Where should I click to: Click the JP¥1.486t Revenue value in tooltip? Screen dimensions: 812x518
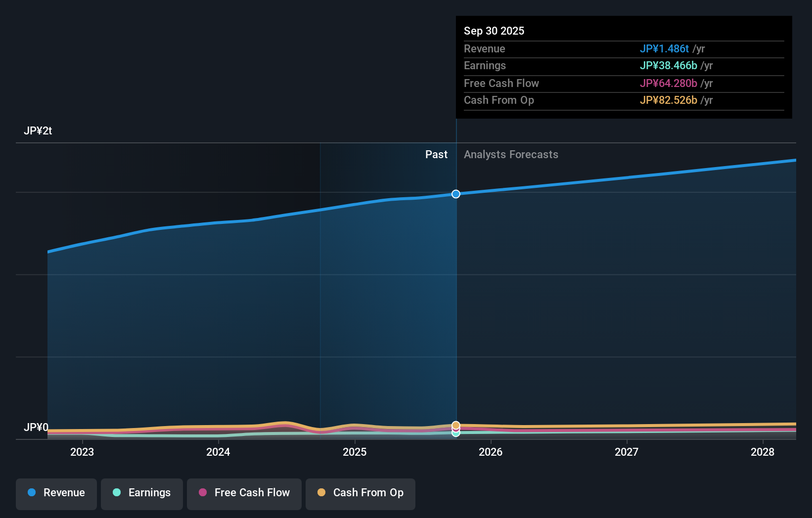tap(665, 49)
